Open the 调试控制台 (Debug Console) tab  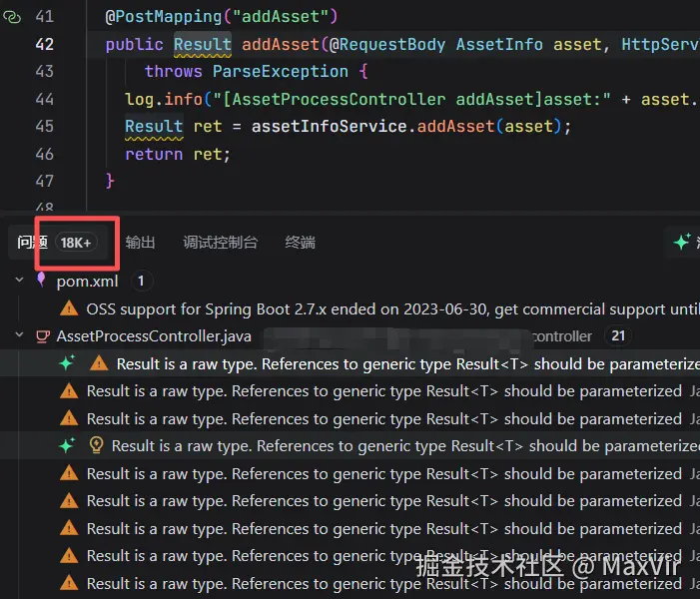(x=220, y=243)
